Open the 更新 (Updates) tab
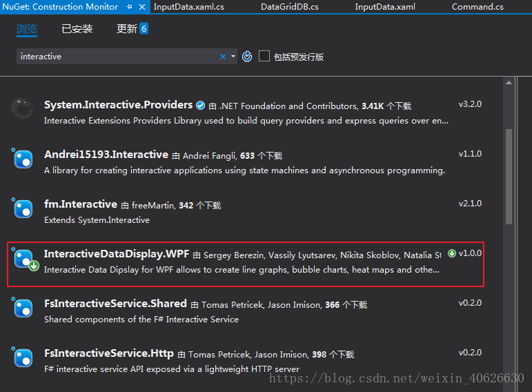The height and width of the screenshot is (392, 532). click(126, 29)
